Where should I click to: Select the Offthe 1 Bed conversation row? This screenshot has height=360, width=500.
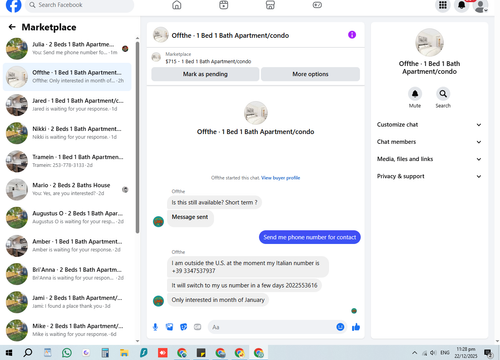pos(67,77)
